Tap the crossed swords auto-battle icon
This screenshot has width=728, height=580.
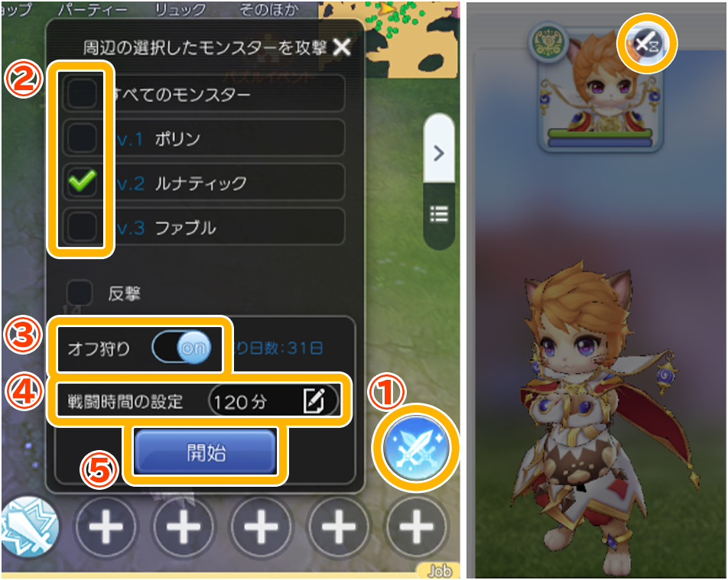[x=416, y=447]
